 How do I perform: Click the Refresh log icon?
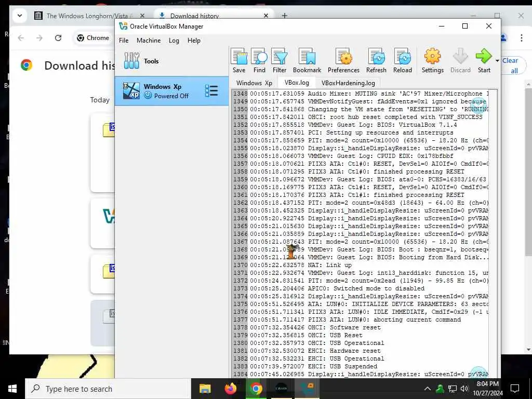coord(376,61)
